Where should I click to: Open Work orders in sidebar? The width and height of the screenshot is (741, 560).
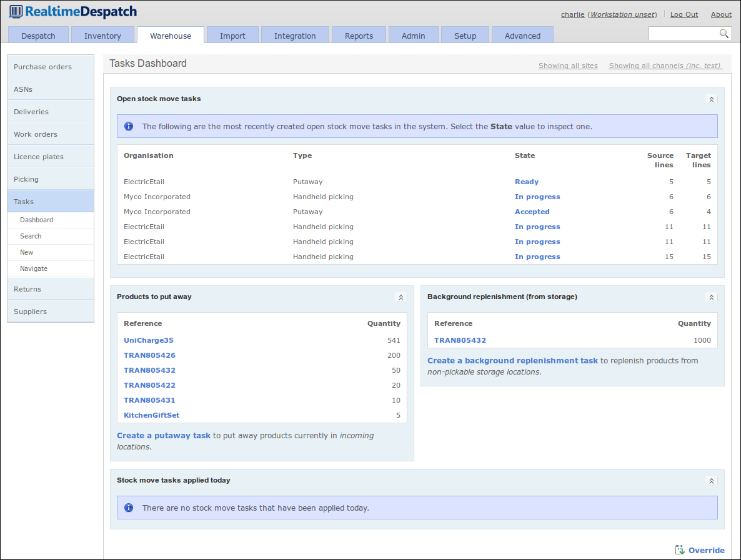(51, 134)
